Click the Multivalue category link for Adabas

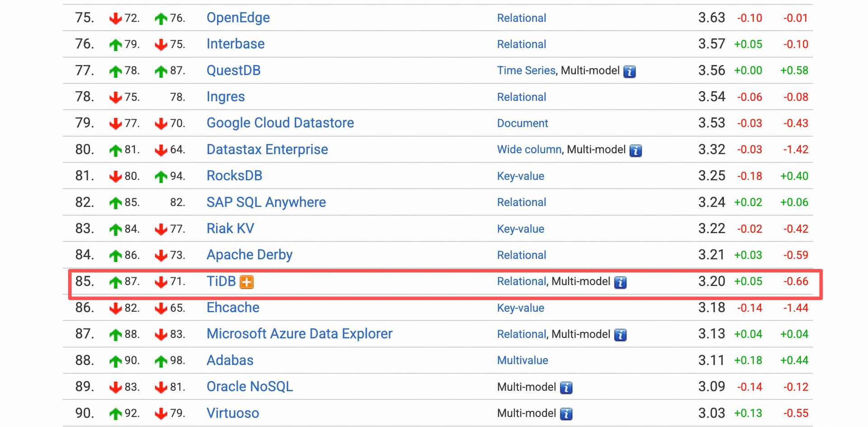522,361
